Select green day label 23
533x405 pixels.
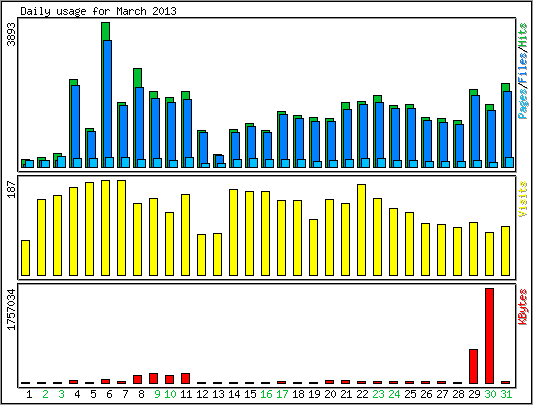(x=378, y=394)
